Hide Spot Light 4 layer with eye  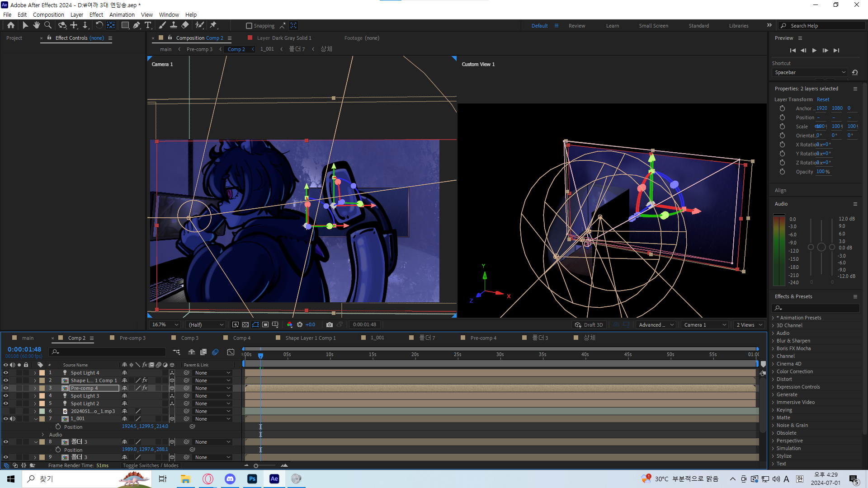coord(6,373)
